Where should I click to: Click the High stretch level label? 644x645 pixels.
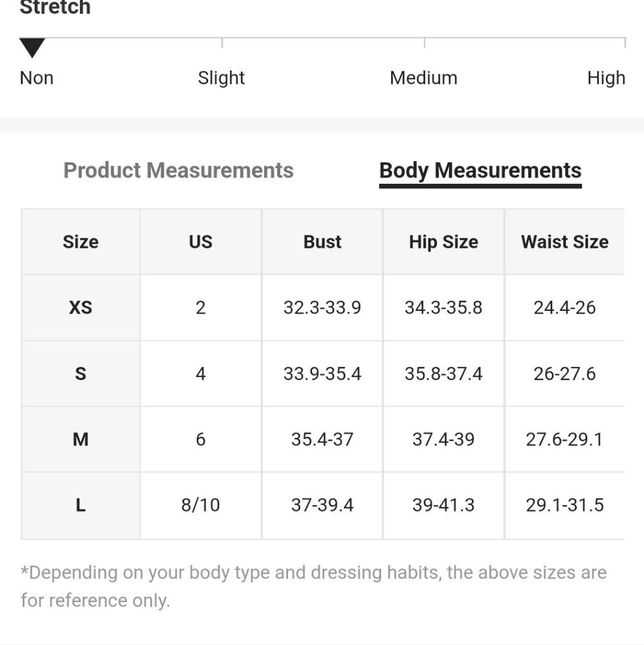pyautogui.click(x=606, y=78)
